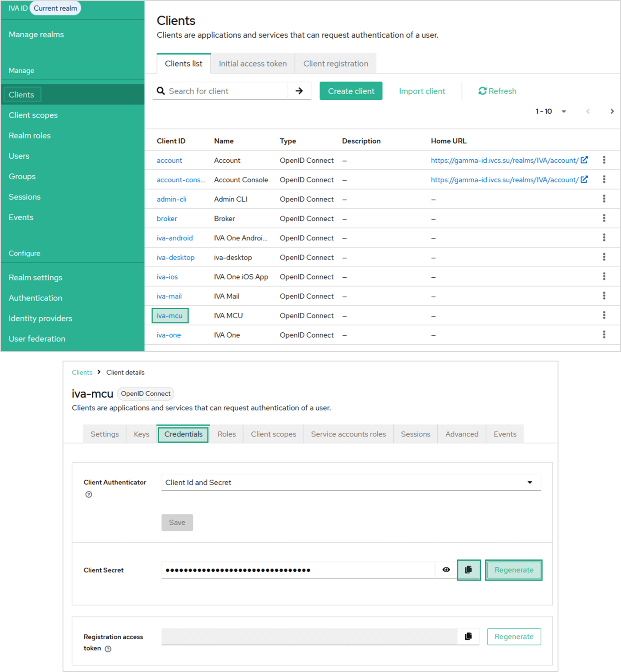Viewport: 621px width, 672px height.
Task: Open Realm settings in the sidebar
Action: [x=35, y=278]
